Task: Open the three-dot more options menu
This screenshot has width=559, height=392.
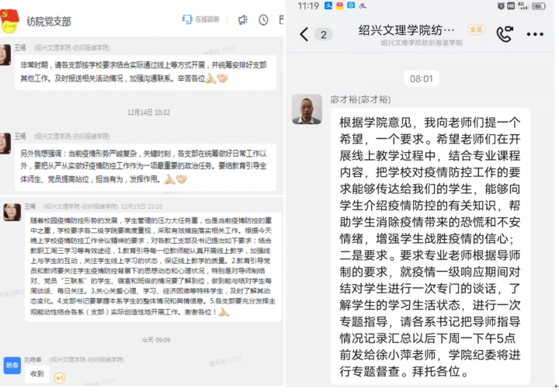Action: [x=535, y=34]
